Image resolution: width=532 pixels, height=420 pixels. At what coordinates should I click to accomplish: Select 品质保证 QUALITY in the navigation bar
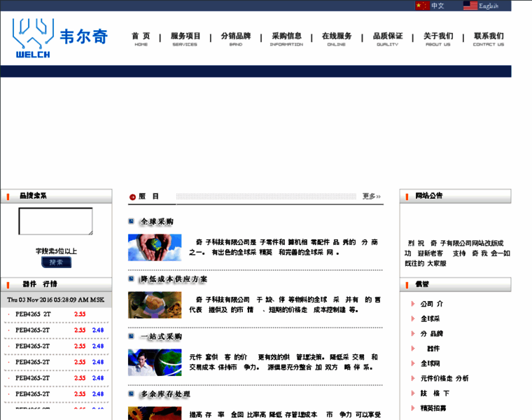click(387, 39)
